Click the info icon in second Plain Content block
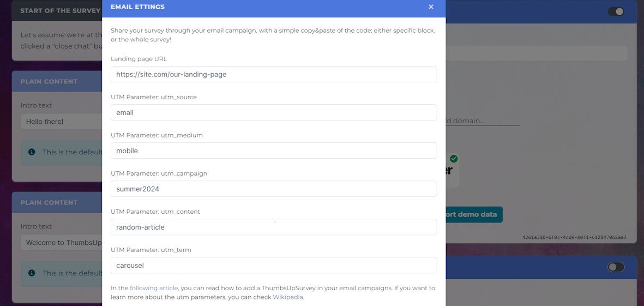The width and height of the screenshot is (644, 306). [x=32, y=273]
